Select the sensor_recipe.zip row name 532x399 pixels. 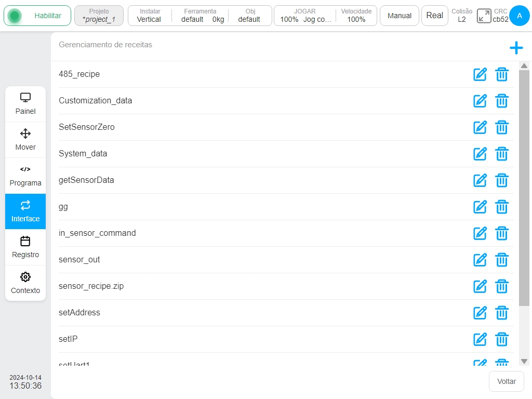[91, 286]
